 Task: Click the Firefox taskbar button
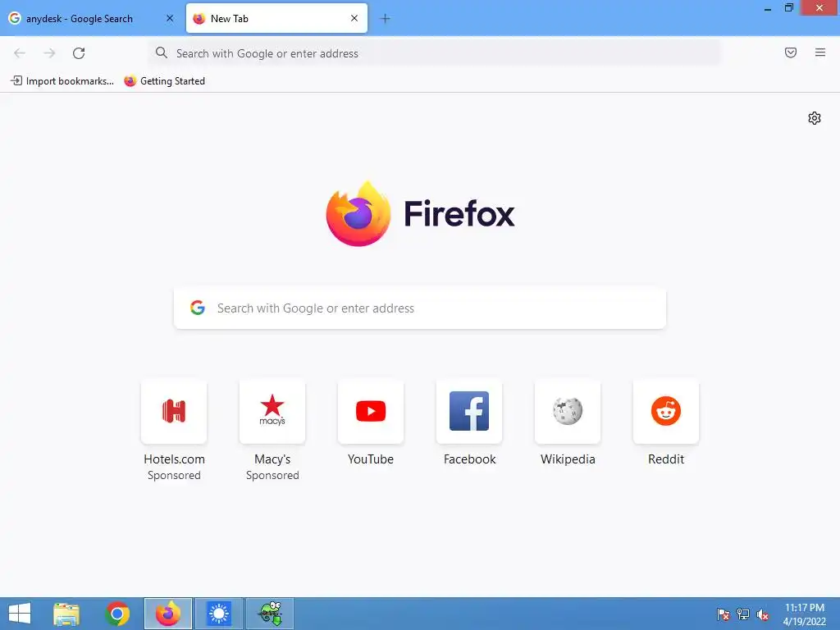pyautogui.click(x=167, y=614)
